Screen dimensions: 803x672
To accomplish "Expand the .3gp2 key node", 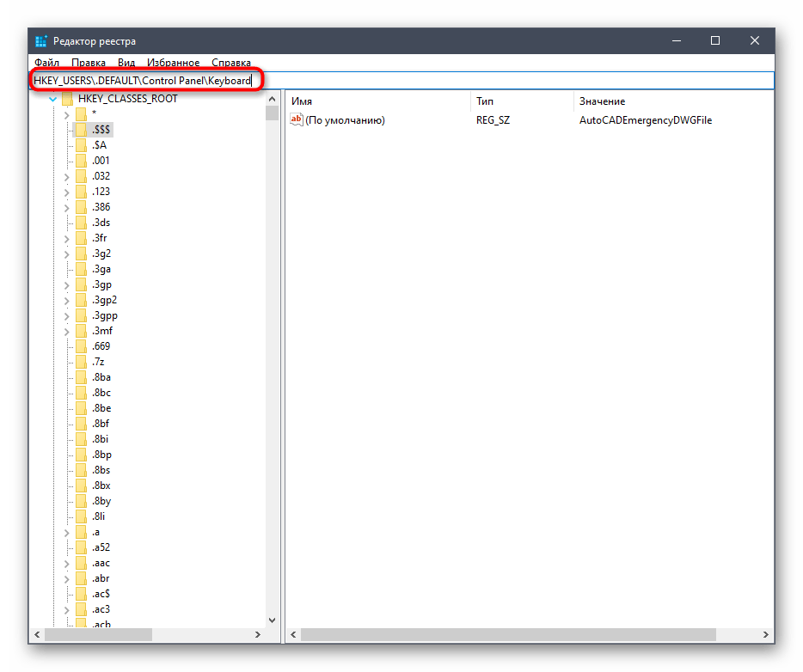I will (67, 300).
